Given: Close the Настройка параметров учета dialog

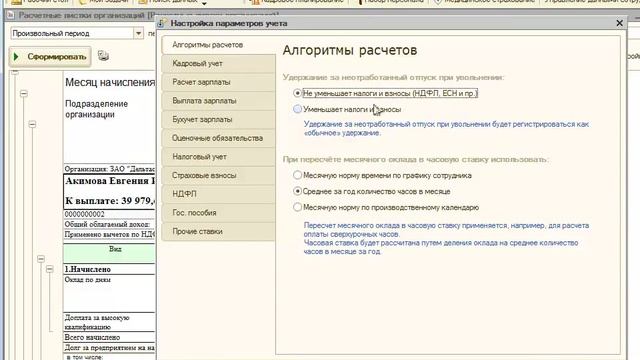Looking at the screenshot, I should [619, 23].
